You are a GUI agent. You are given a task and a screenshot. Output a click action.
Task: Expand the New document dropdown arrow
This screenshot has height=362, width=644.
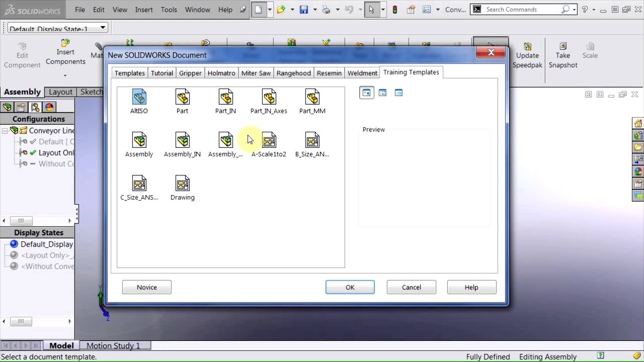(270, 10)
